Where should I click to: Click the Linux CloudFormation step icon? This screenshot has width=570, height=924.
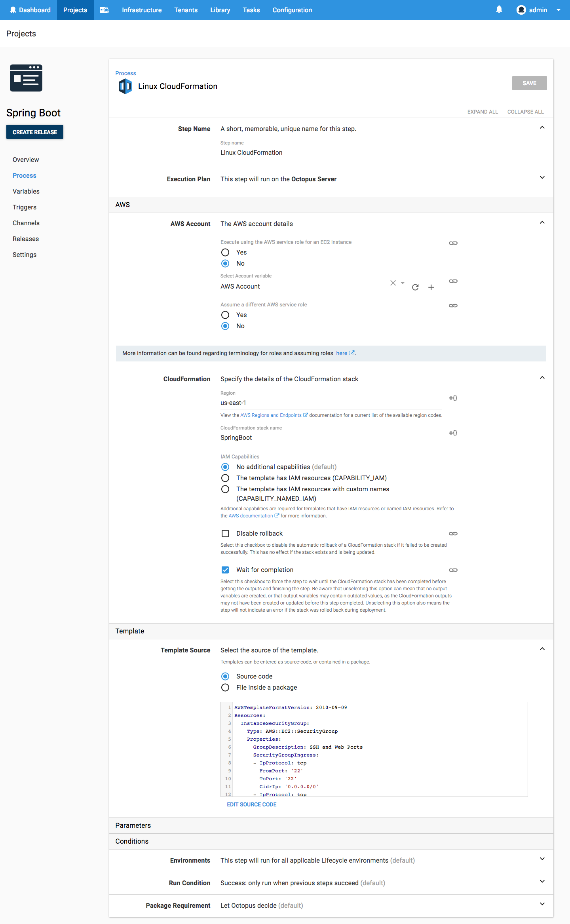pos(125,86)
